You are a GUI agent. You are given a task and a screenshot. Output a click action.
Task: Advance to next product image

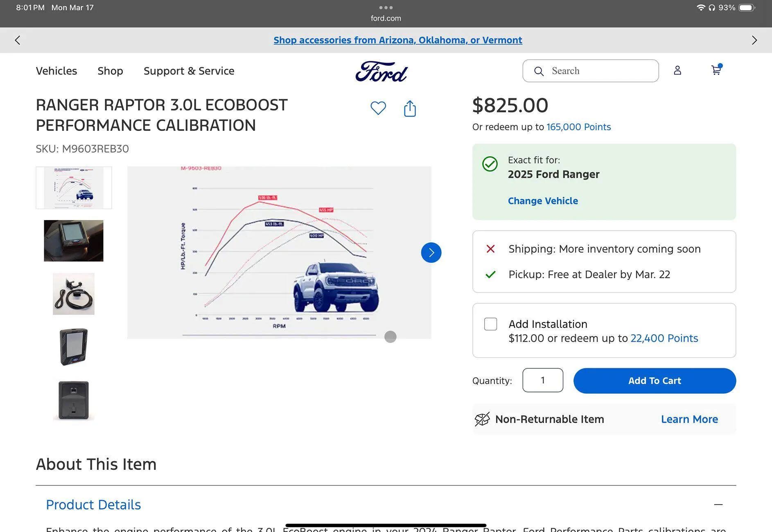(x=431, y=252)
